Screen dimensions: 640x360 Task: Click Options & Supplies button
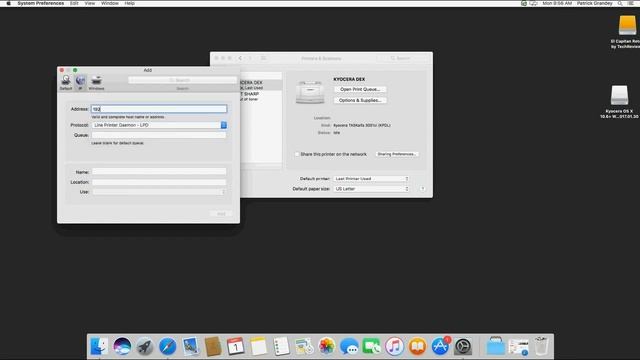[x=360, y=100]
